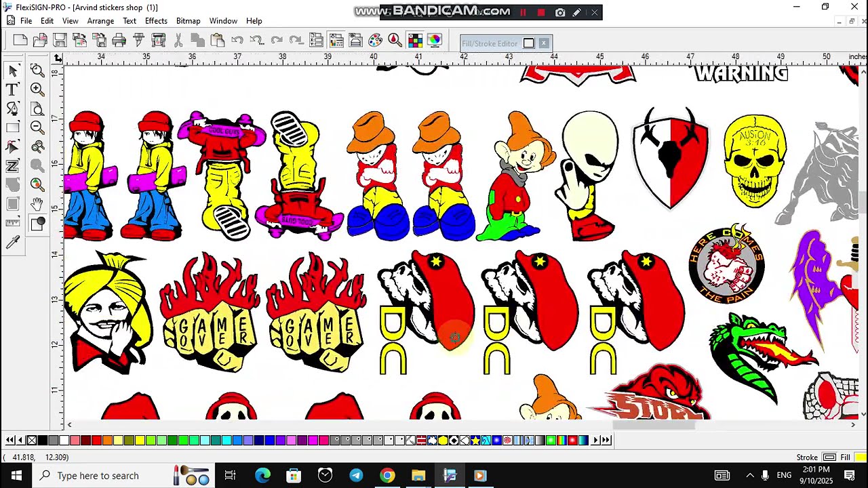This screenshot has height=488, width=868.
Task: Click the Print toolbar icon
Action: coord(119,41)
